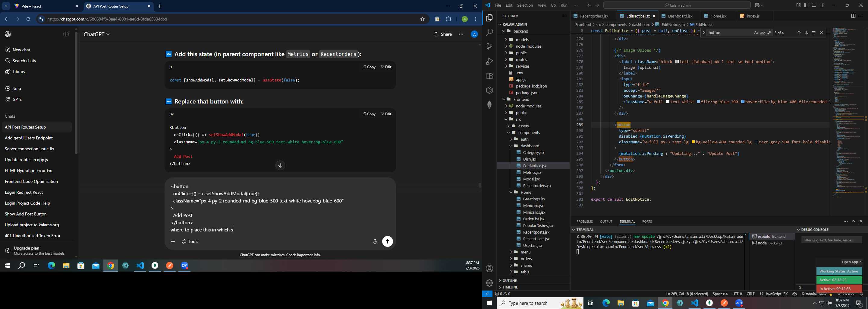
Task: Open the View menu in VS Code
Action: (542, 5)
